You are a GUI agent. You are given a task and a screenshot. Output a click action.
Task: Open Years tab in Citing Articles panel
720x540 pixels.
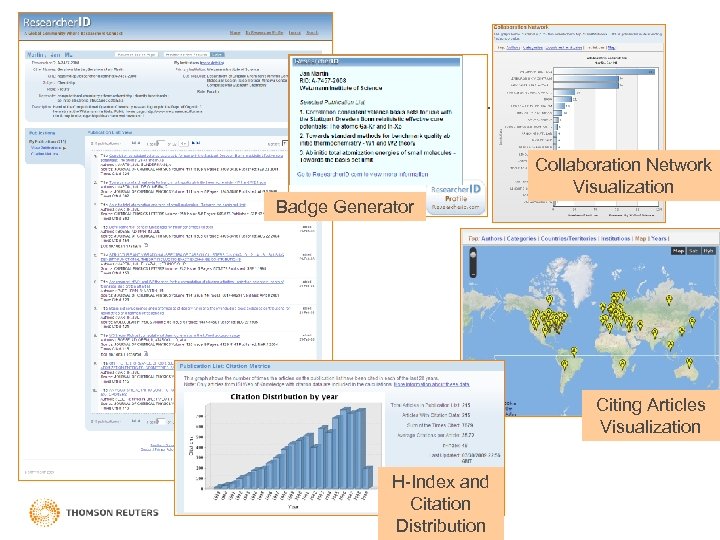pos(659,239)
